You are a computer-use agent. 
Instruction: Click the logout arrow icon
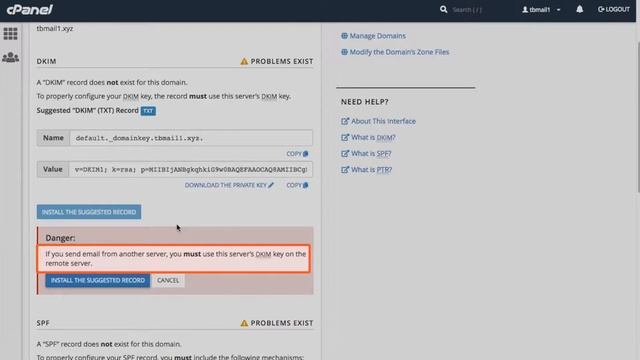(601, 9)
